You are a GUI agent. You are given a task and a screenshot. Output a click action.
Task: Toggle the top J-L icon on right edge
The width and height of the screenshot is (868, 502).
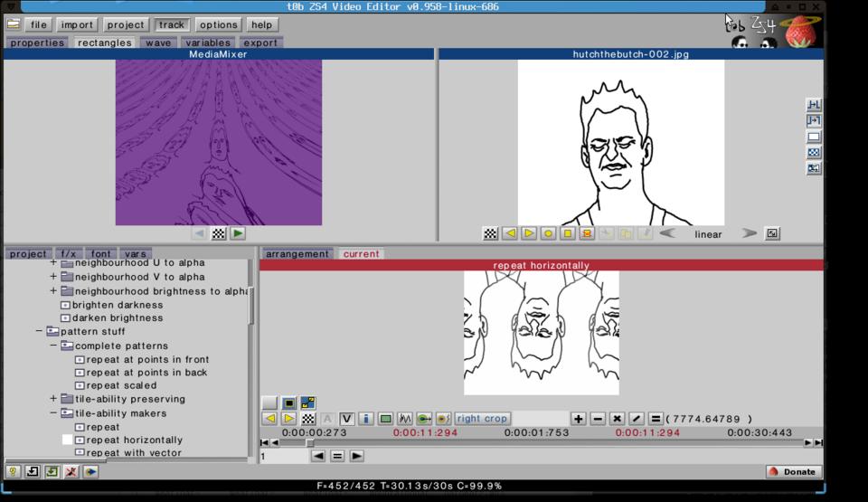point(814,105)
